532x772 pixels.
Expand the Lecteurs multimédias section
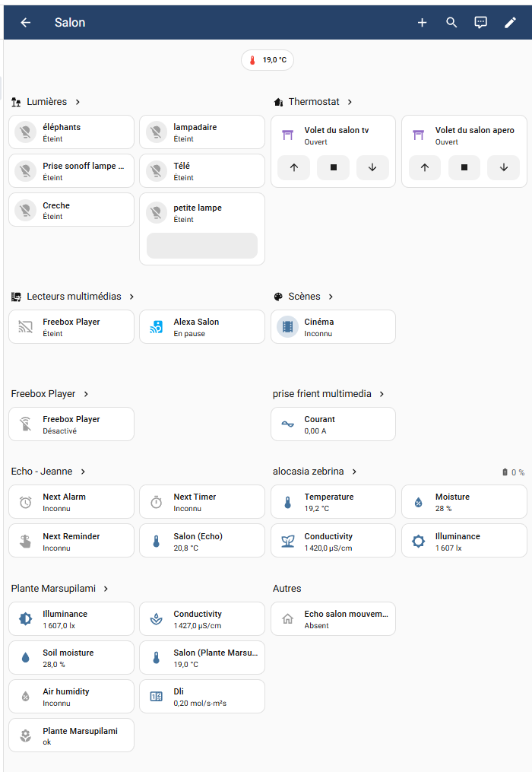coord(131,297)
